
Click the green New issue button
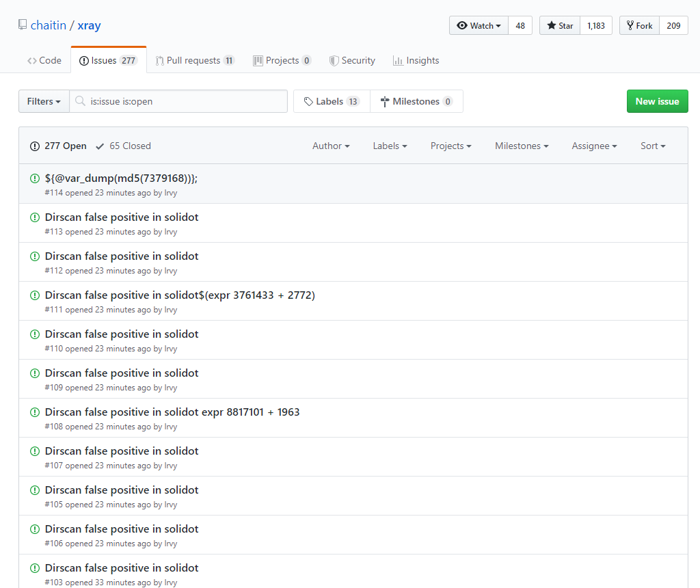coord(657,101)
